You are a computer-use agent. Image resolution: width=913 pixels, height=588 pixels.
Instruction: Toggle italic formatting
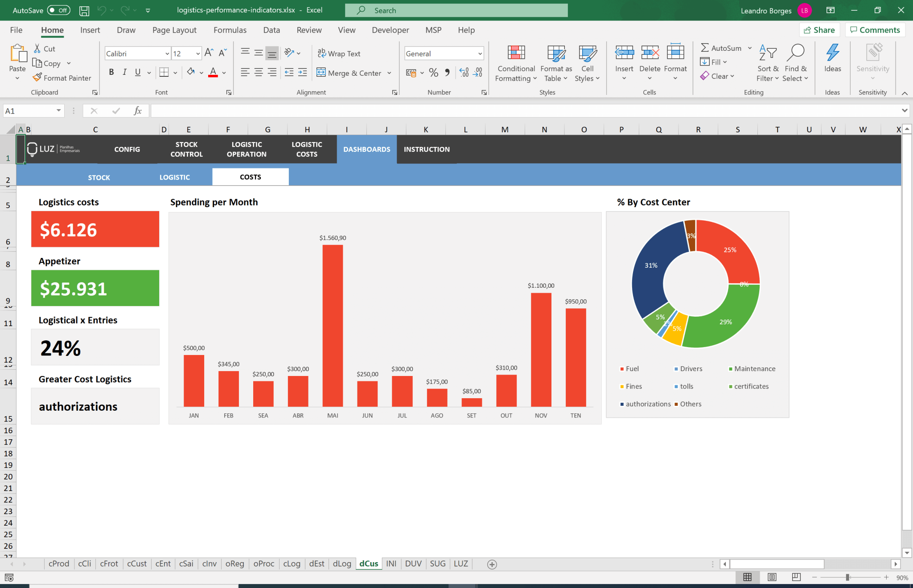(x=125, y=72)
